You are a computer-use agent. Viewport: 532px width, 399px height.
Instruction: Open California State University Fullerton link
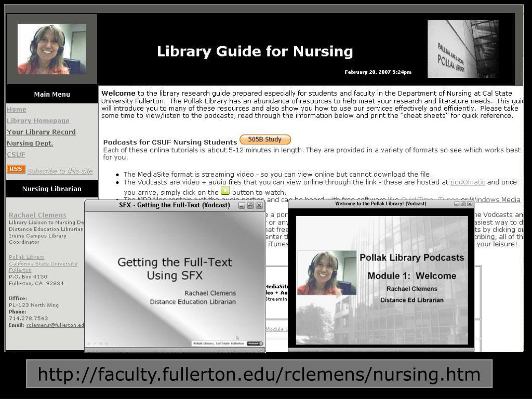[43, 267]
